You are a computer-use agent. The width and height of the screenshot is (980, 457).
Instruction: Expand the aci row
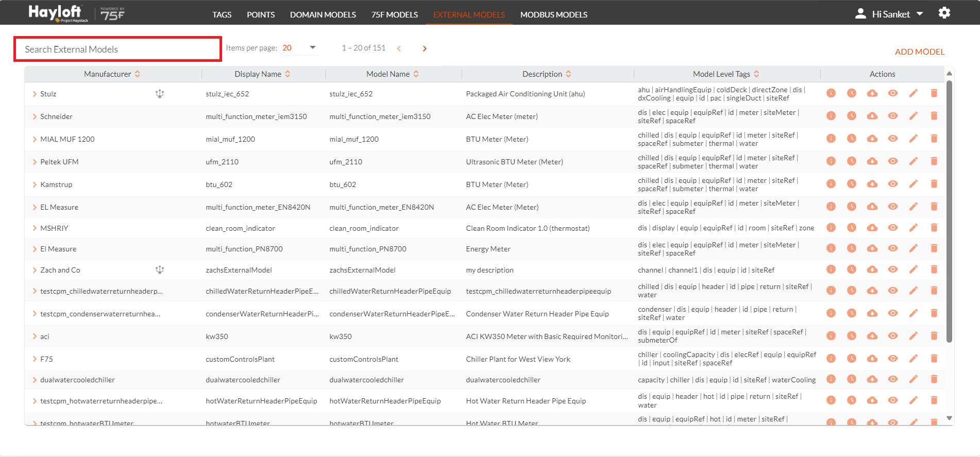tap(35, 336)
